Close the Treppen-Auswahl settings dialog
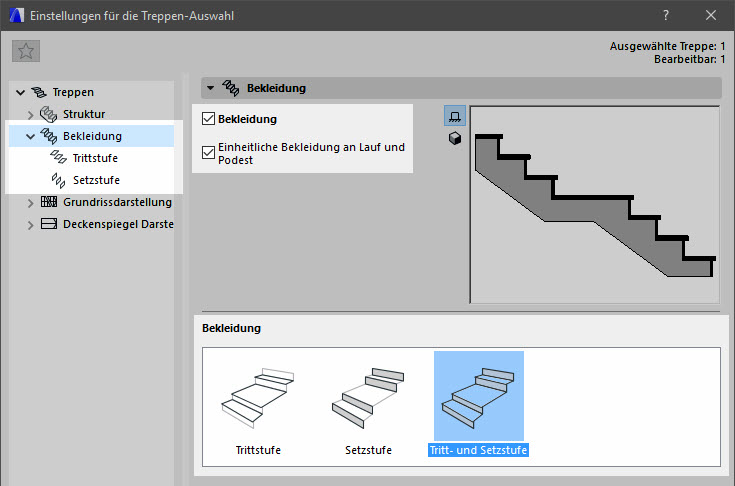The width and height of the screenshot is (735, 486). pos(711,15)
